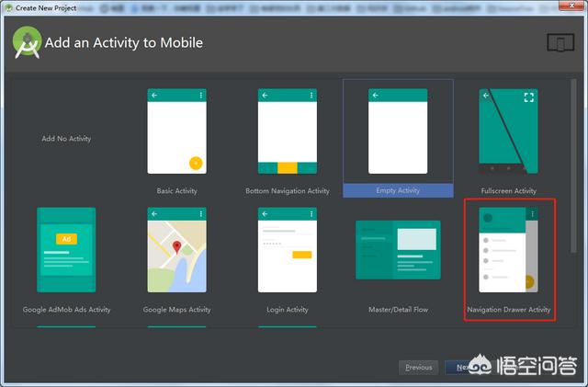Click the overflow menu dots in Empty Activity preview
Screen dimensions: 588x387
coord(421,96)
